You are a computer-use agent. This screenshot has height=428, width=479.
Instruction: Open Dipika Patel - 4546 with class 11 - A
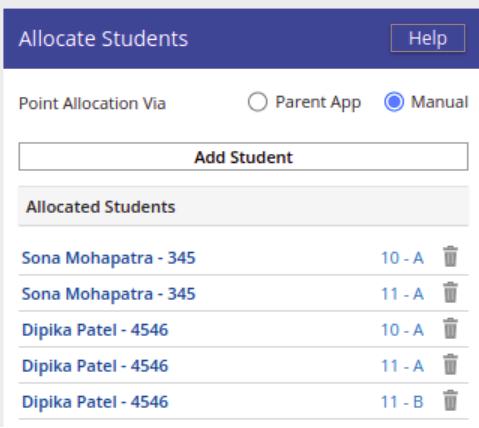[x=95, y=366]
